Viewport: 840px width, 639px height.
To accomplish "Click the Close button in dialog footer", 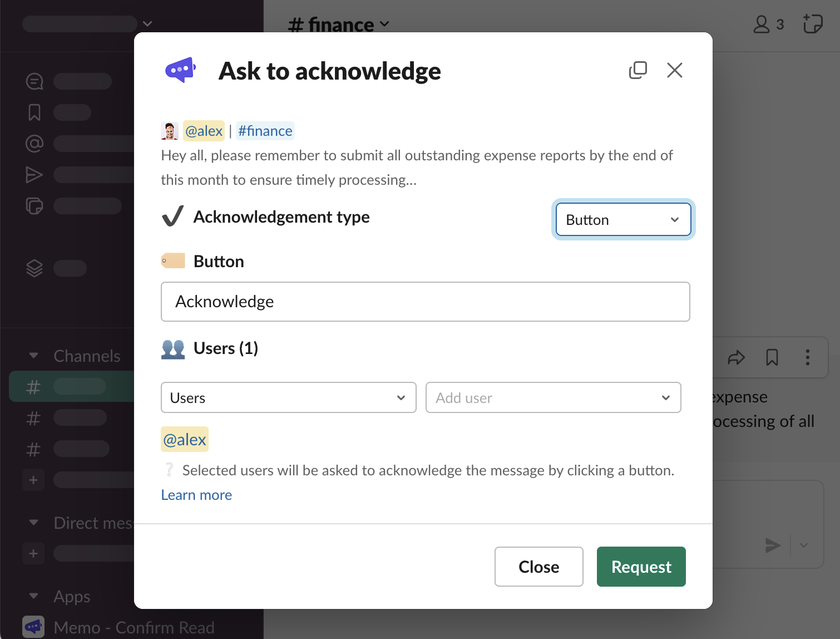I will (538, 567).
